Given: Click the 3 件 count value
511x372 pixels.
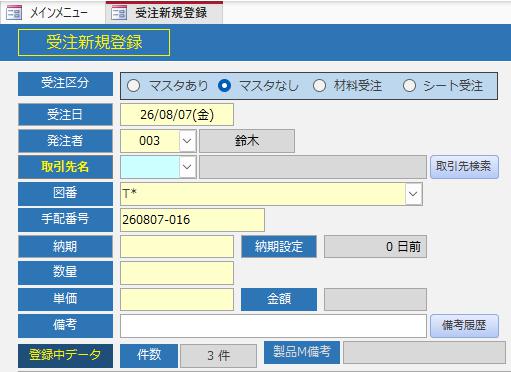Looking at the screenshot, I should point(218,355).
